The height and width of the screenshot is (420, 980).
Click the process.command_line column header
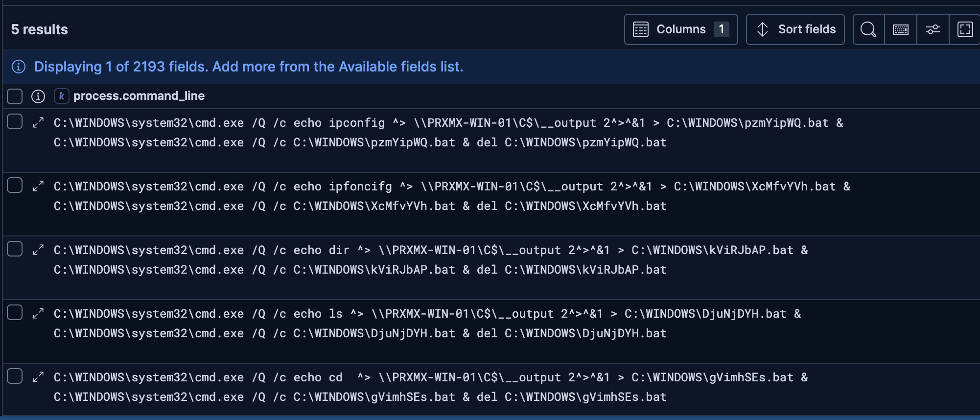tap(139, 96)
